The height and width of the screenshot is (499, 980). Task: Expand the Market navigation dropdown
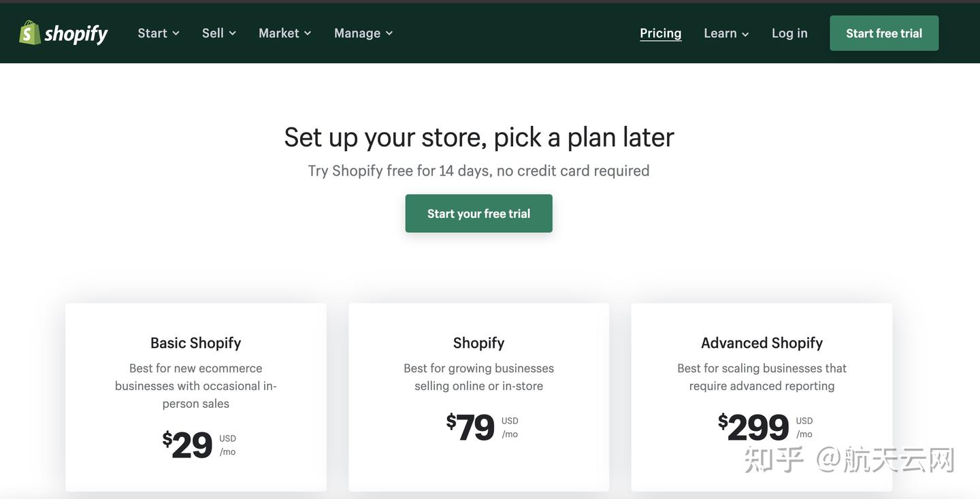click(x=284, y=33)
